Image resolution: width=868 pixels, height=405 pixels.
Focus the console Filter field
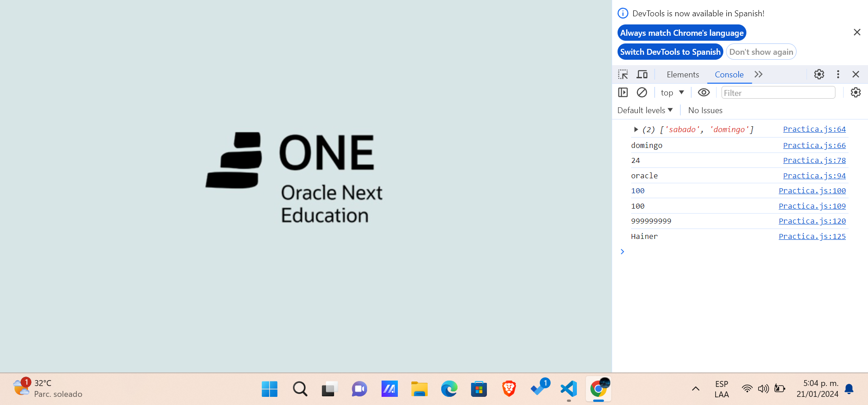pyautogui.click(x=778, y=93)
